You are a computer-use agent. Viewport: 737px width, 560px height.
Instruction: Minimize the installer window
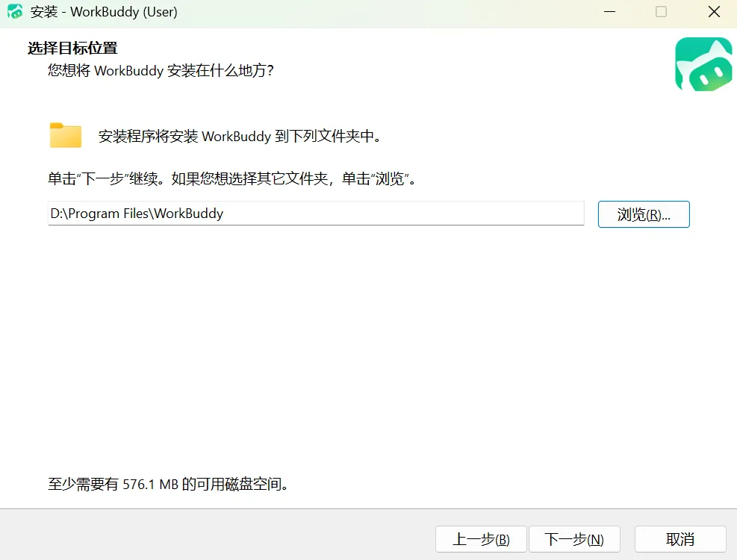click(609, 12)
